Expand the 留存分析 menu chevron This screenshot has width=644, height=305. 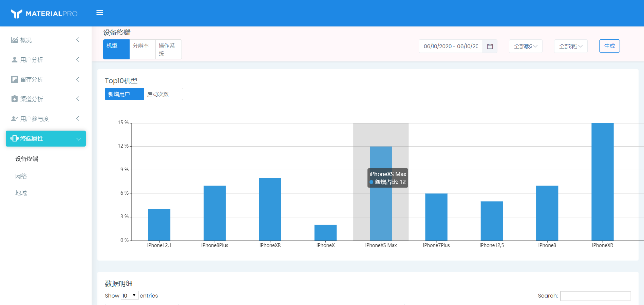78,79
